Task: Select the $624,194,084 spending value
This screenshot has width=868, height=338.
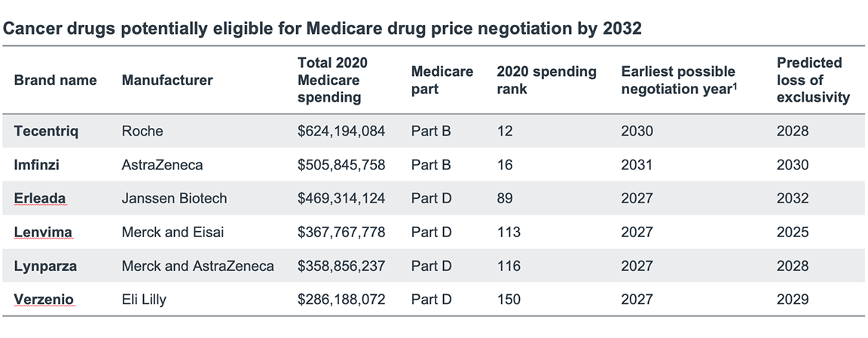Action: [341, 131]
